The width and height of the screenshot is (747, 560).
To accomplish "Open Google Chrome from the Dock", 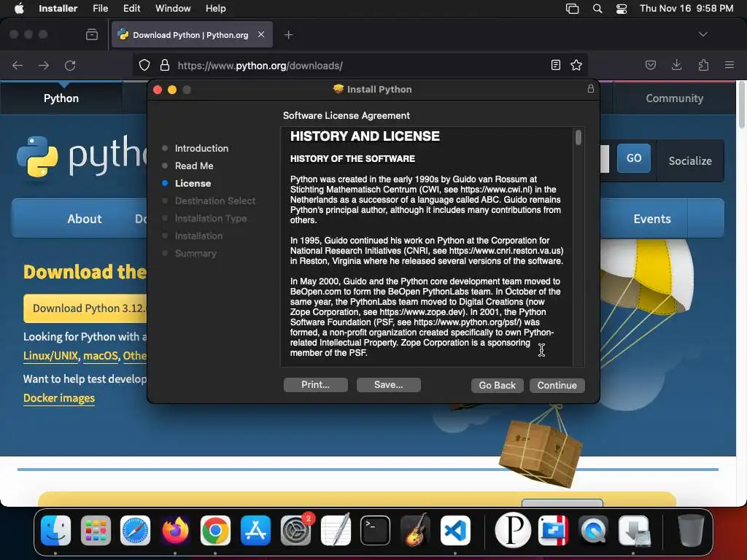I will click(215, 531).
